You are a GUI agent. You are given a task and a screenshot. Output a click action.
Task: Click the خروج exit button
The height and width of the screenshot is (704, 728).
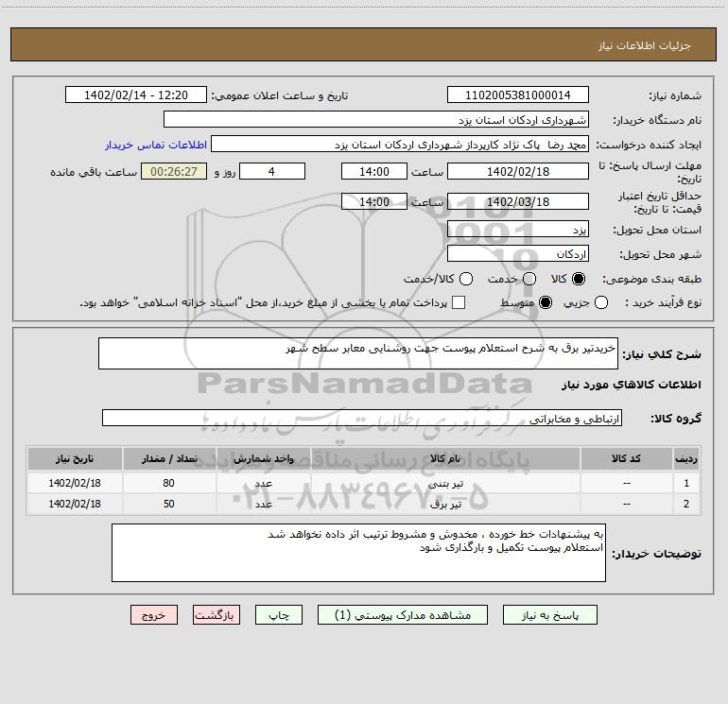[x=154, y=615]
